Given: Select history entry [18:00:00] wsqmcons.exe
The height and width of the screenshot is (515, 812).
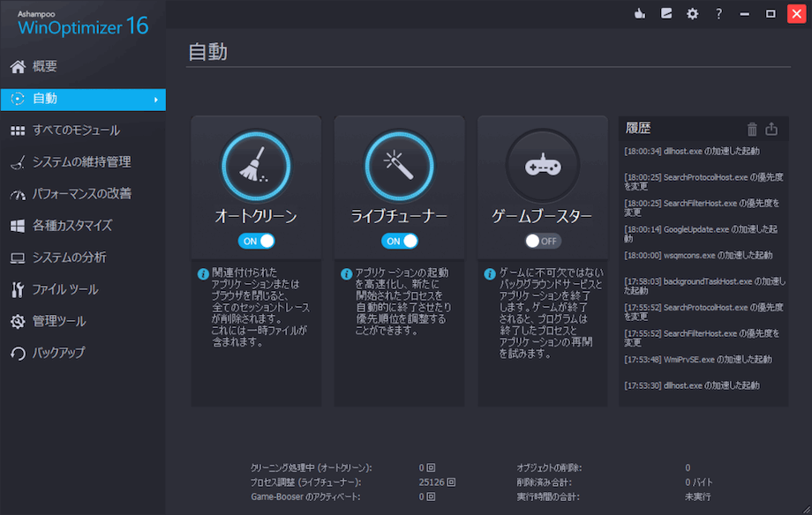Looking at the screenshot, I should [x=698, y=255].
